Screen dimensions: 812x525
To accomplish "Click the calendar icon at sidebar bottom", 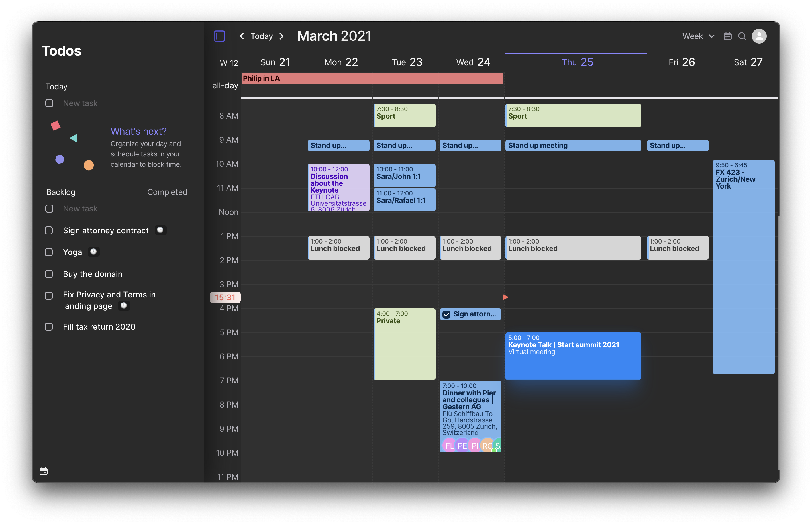I will tap(44, 471).
